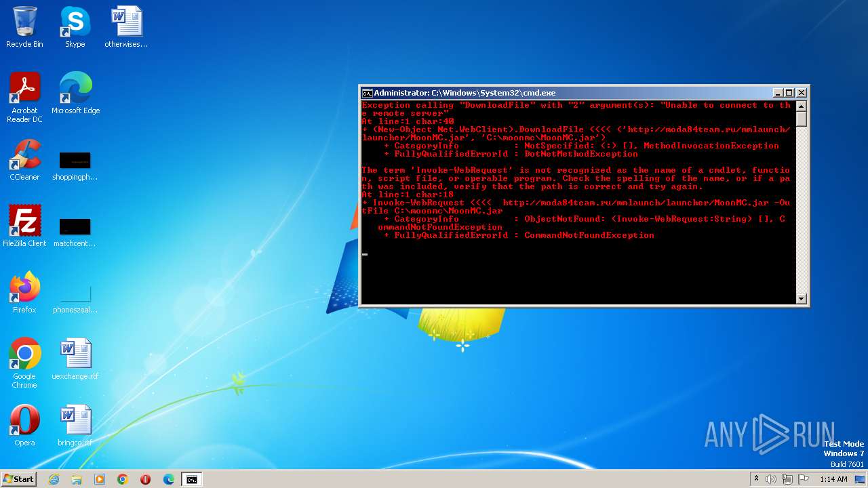868x488 pixels.
Task: Launch Chrome from taskbar
Action: point(123,479)
